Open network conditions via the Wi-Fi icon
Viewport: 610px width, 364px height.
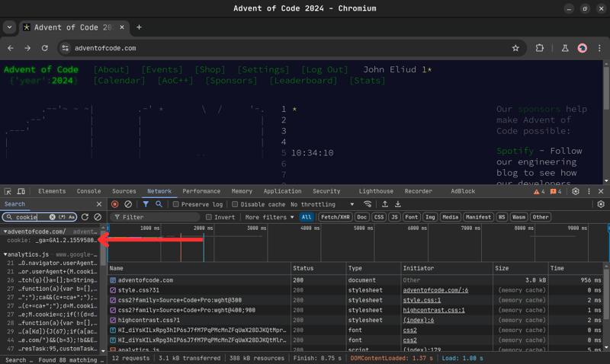[368, 204]
